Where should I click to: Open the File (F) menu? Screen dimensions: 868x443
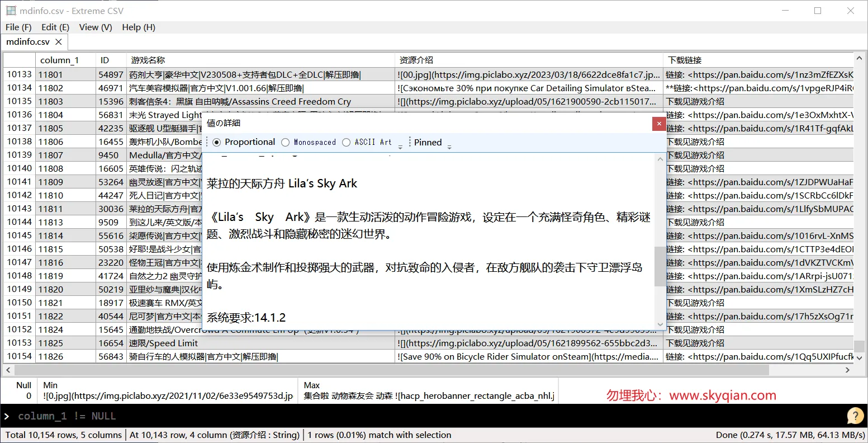pos(18,27)
